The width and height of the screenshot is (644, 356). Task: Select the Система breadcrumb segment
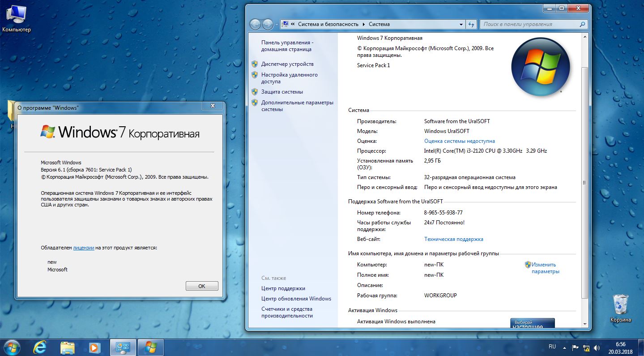pos(380,24)
